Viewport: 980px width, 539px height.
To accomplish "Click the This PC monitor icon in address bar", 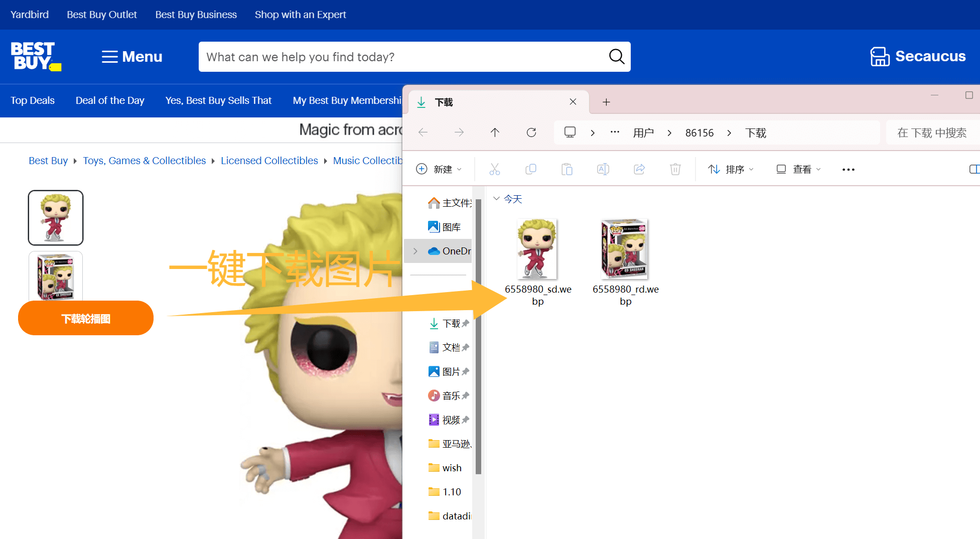I will point(570,132).
